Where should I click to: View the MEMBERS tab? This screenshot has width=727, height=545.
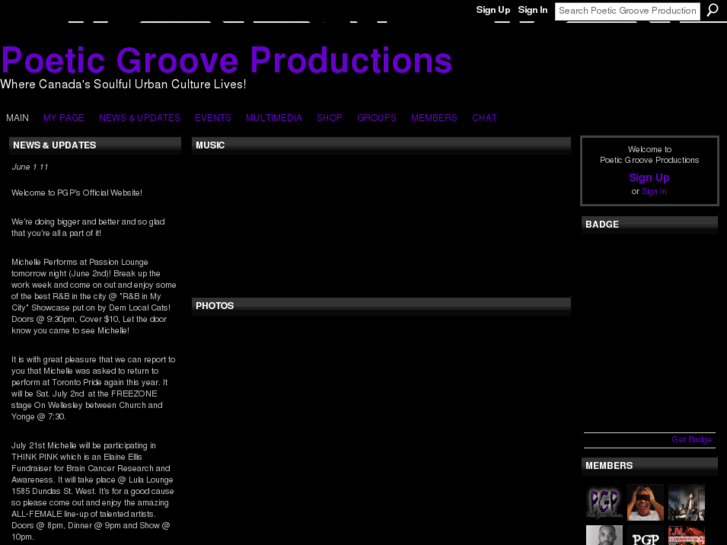point(434,118)
